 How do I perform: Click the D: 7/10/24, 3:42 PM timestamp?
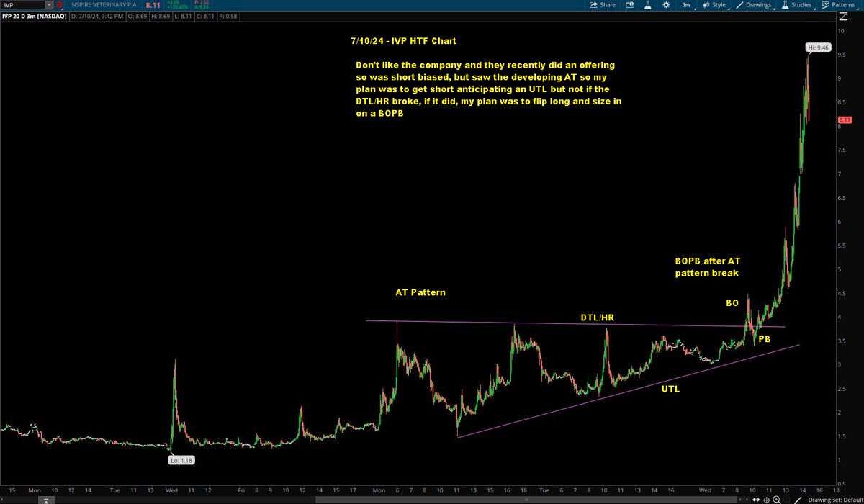pyautogui.click(x=97, y=16)
